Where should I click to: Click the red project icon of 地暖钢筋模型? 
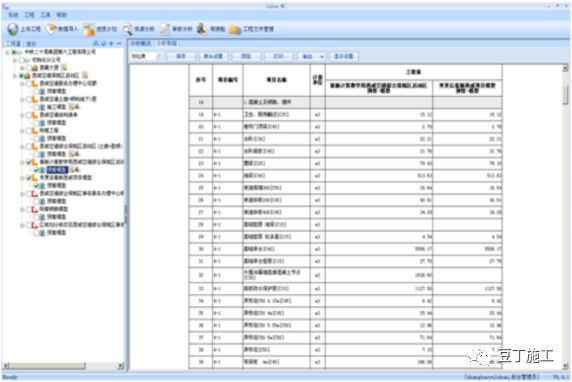pyautogui.click(x=35, y=209)
